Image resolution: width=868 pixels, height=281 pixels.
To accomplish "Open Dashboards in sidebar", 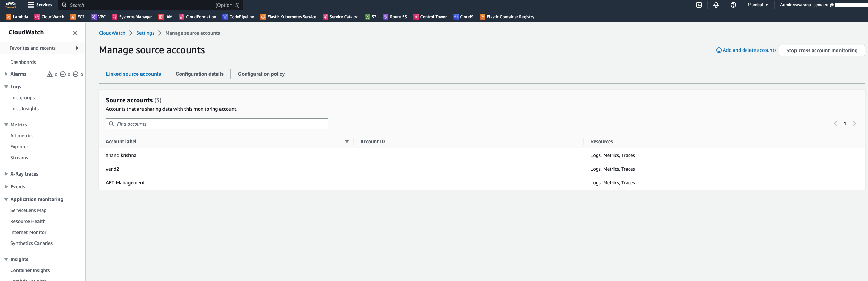I will click(23, 62).
